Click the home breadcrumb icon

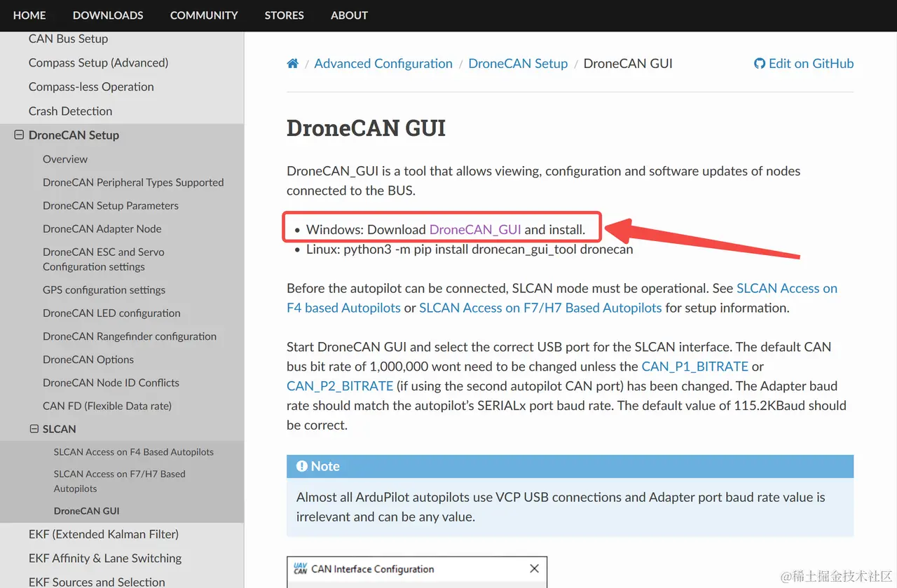pyautogui.click(x=292, y=63)
